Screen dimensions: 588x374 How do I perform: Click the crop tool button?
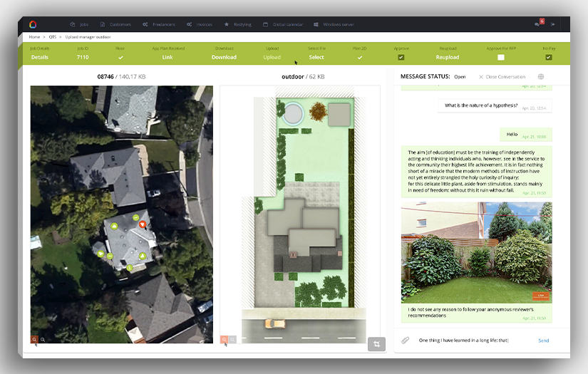coord(376,343)
